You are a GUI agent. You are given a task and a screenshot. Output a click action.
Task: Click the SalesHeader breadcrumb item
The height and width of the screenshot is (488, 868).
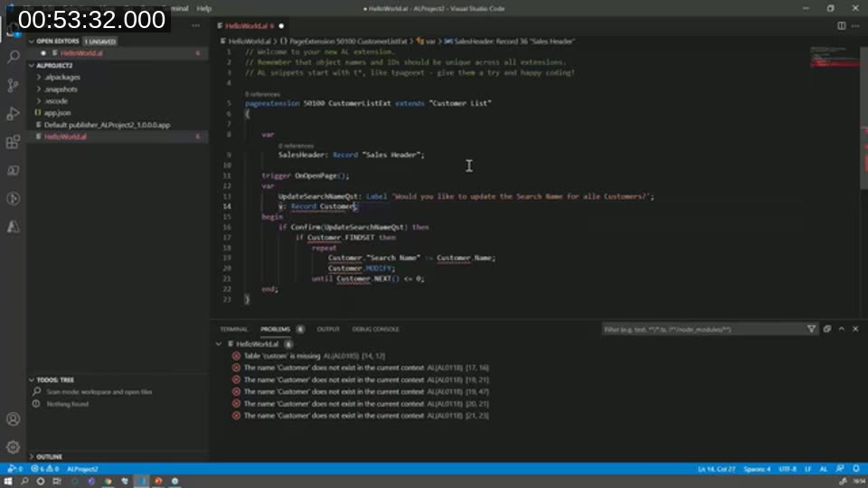(x=509, y=42)
